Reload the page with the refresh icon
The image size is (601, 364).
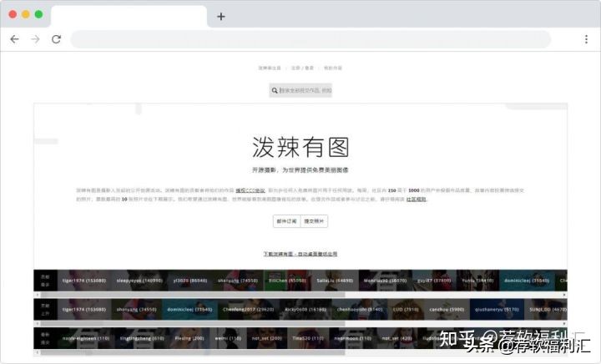click(57, 39)
